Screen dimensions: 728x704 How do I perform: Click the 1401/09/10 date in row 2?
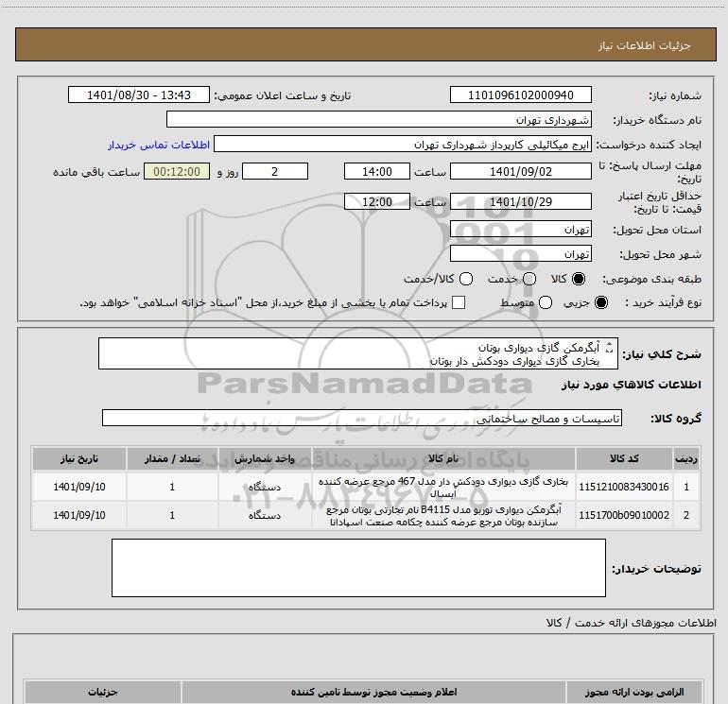(79, 515)
